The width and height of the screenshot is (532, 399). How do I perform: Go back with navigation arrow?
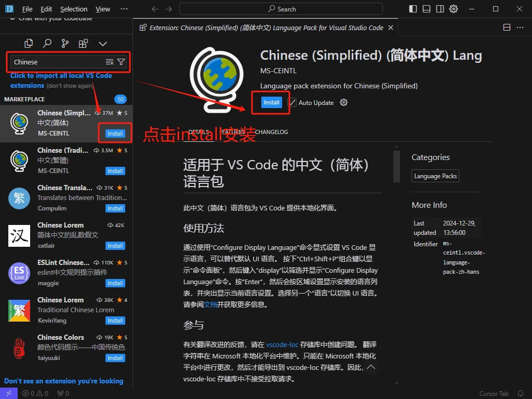pyautogui.click(x=155, y=9)
